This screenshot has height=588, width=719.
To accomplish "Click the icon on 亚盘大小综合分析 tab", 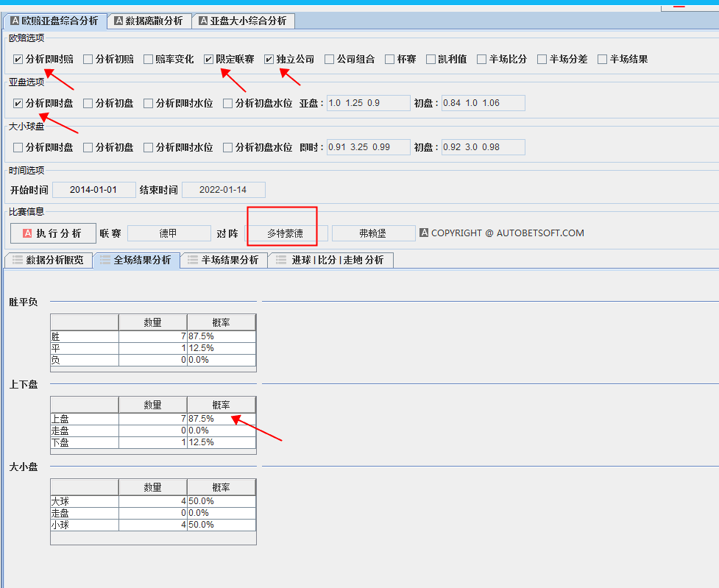I will tap(202, 21).
